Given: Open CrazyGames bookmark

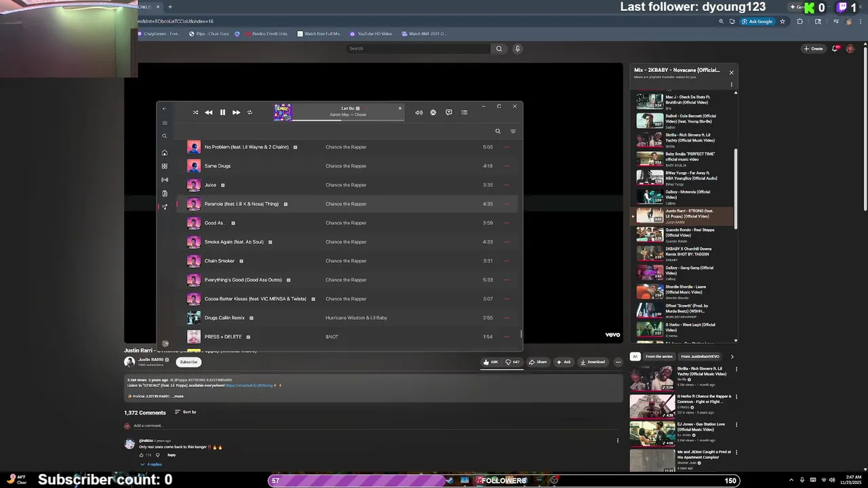Looking at the screenshot, I should (159, 34).
